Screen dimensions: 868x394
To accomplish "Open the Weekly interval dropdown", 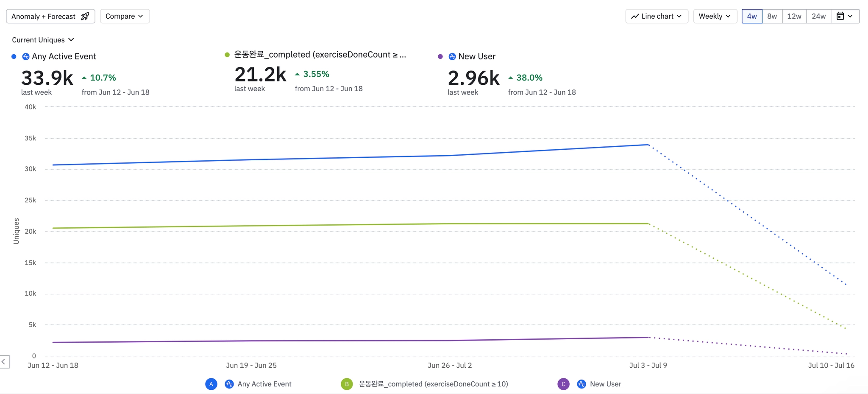I will 715,16.
